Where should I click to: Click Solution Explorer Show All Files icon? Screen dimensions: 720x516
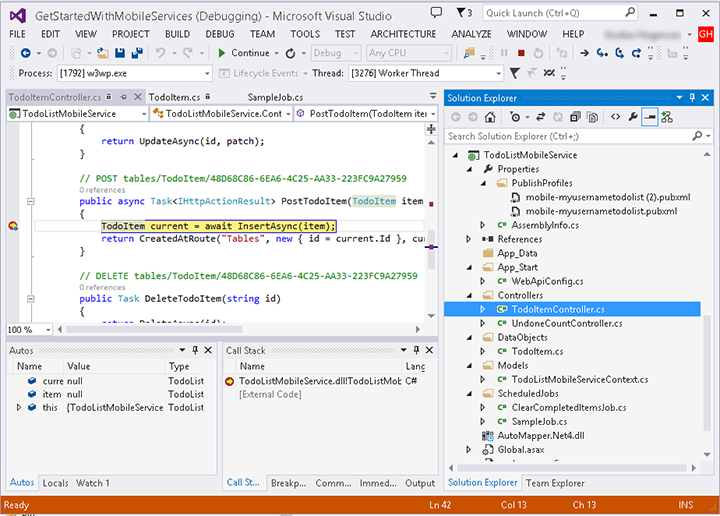click(592, 117)
